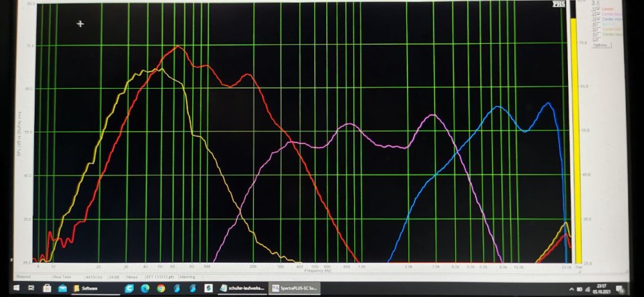644x297 pixels.
Task: Click the Stopped status field
Action: (x=32, y=277)
